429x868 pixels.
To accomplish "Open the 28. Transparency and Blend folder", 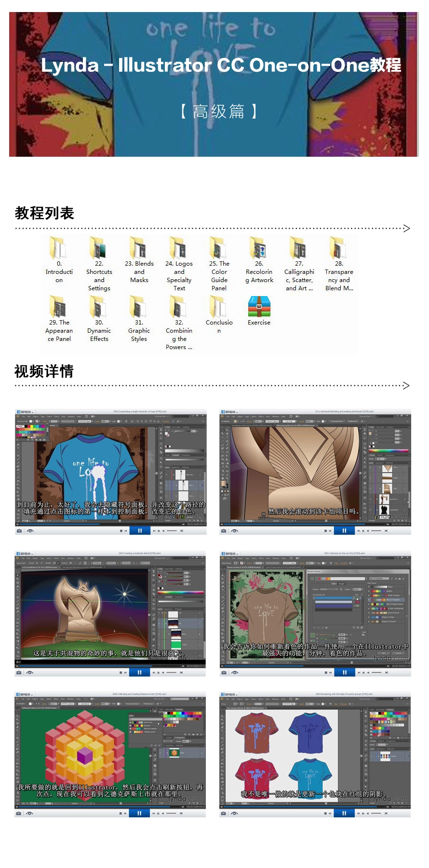I will coord(339,263).
